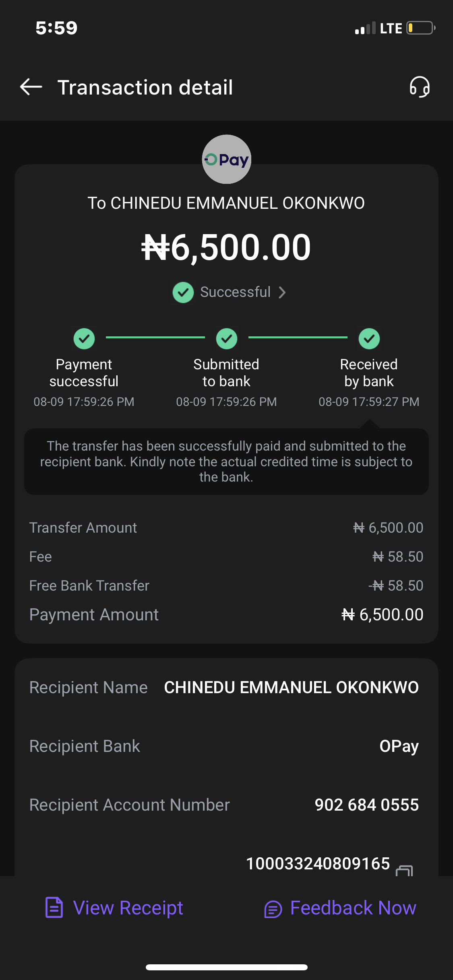453x980 pixels.
Task: Open the Successful status text
Action: coord(235,292)
